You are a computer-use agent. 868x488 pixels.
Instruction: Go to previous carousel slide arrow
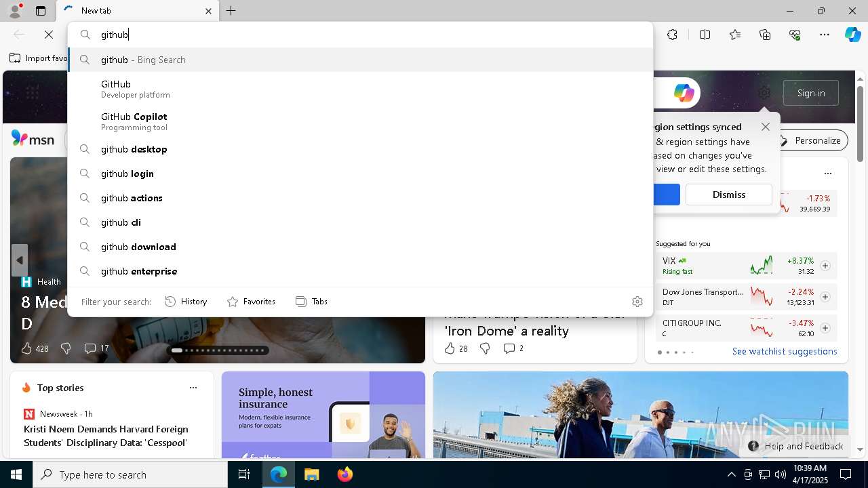[x=20, y=260]
